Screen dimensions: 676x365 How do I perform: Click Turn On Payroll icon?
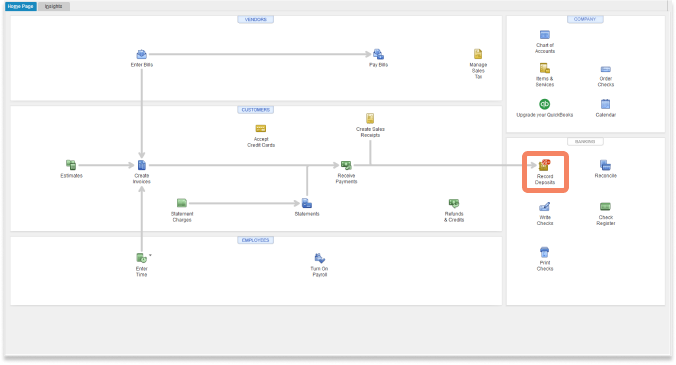(319, 258)
